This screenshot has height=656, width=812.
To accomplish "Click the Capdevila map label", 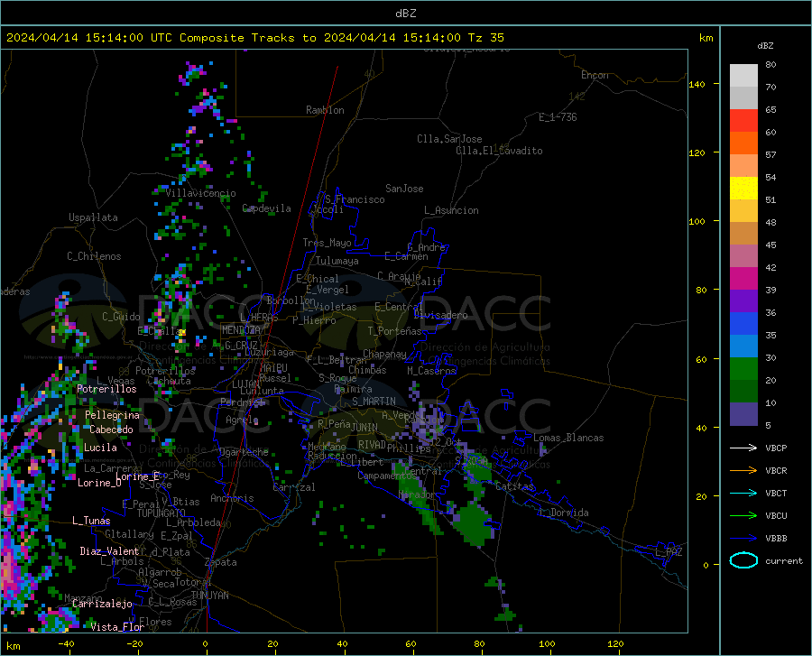I will pyautogui.click(x=266, y=208).
